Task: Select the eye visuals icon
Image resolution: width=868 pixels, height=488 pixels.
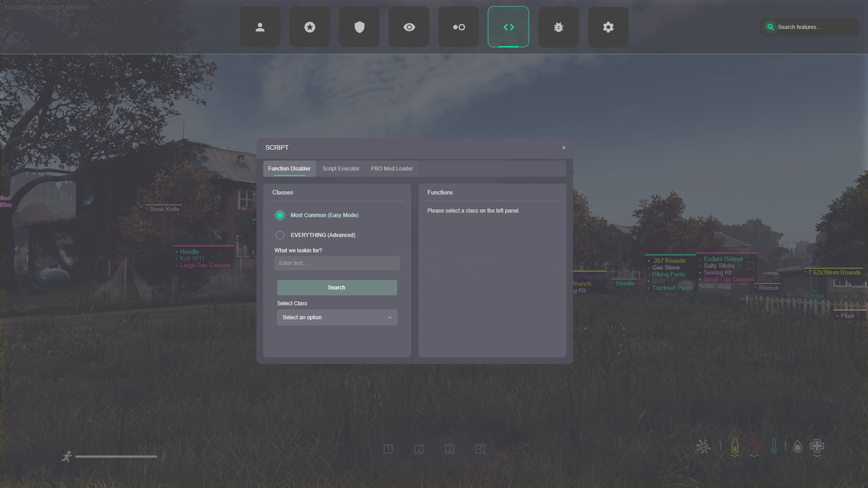Action: (409, 27)
